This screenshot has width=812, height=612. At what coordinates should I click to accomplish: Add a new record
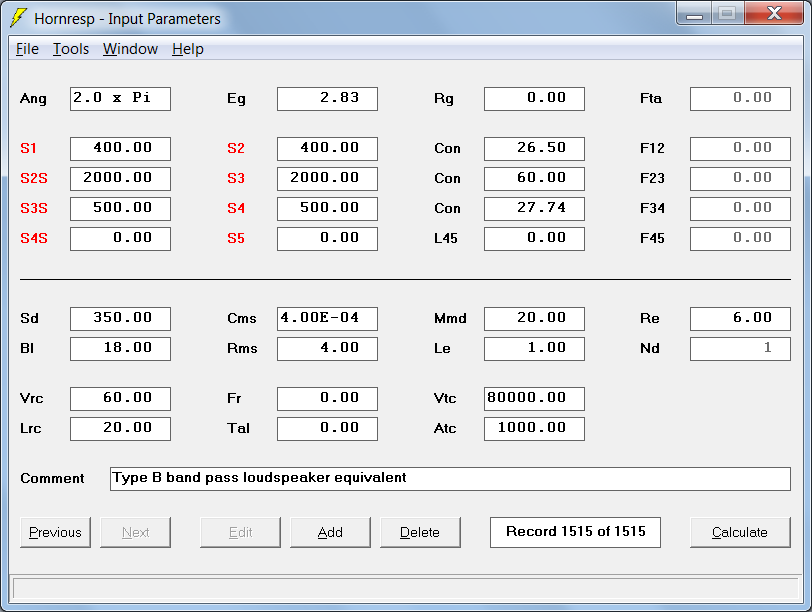point(330,532)
